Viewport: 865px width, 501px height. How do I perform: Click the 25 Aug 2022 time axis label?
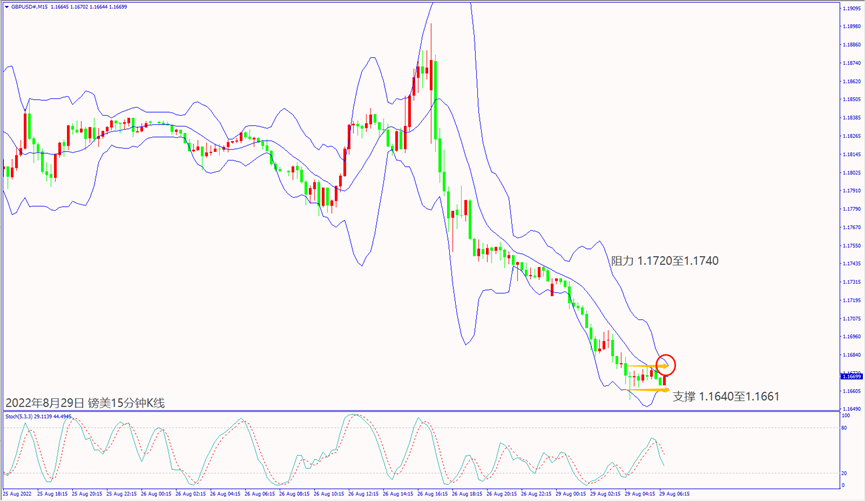[x=18, y=494]
